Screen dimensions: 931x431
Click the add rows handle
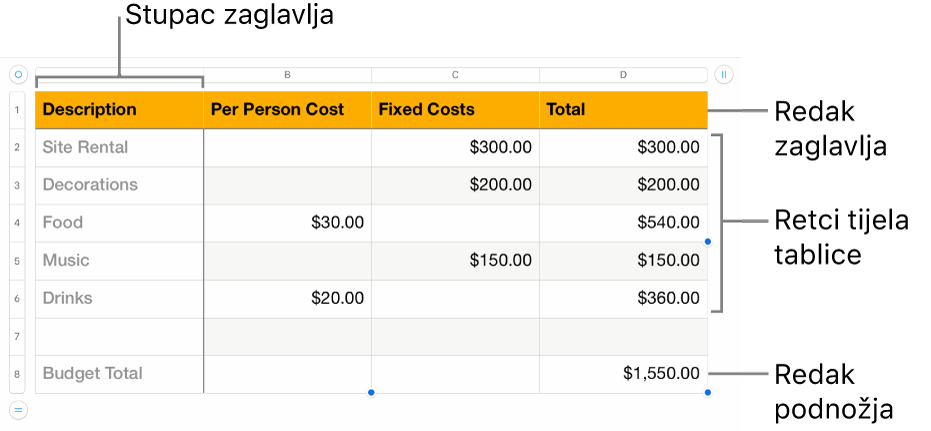(x=18, y=408)
